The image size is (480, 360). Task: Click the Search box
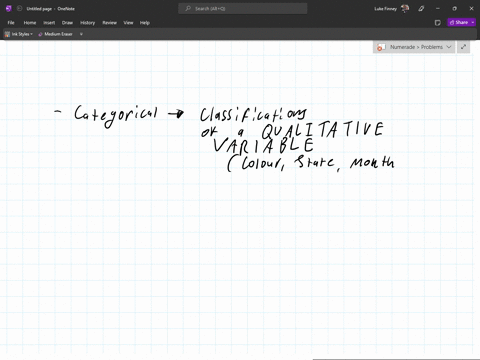tap(243, 9)
